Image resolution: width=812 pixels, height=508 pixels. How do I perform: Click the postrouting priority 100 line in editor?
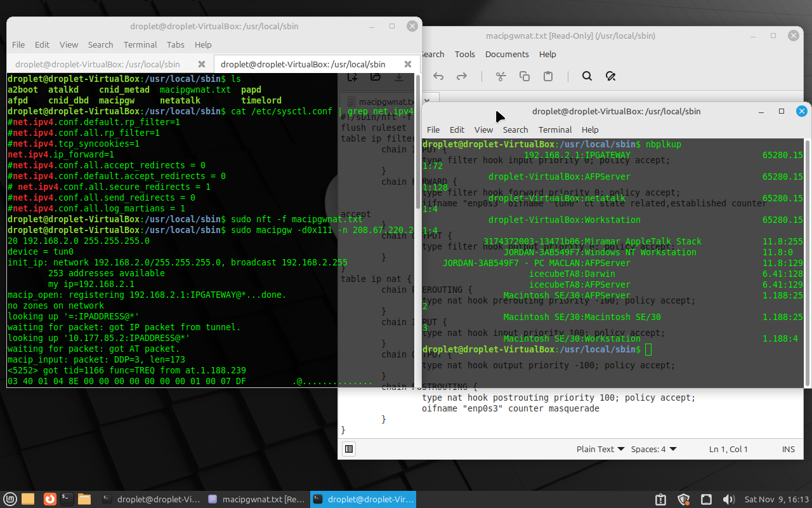click(x=558, y=398)
